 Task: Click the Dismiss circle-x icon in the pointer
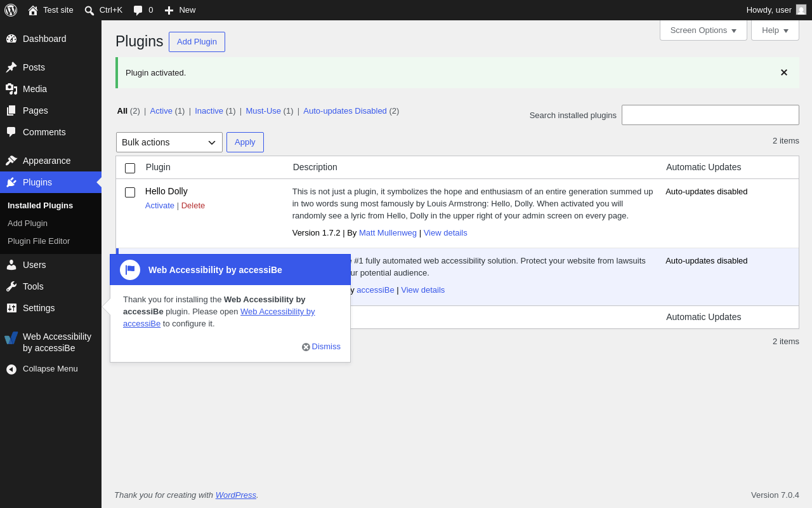pos(306,347)
